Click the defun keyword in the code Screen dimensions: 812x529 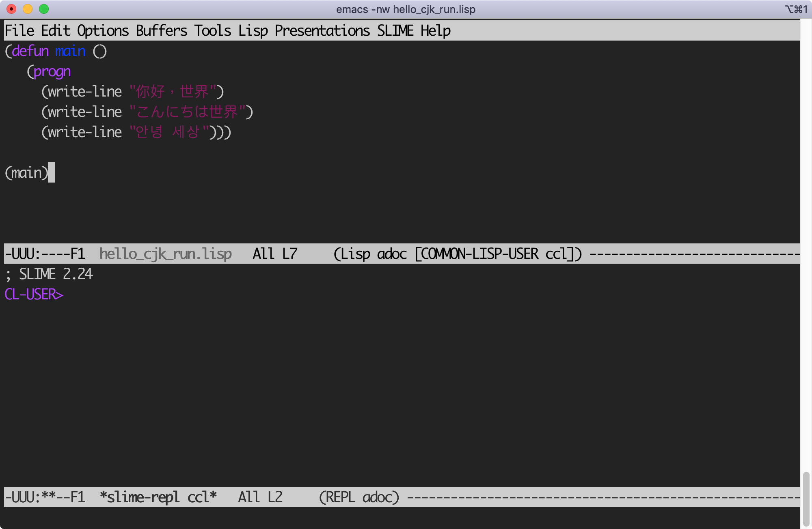click(x=30, y=51)
